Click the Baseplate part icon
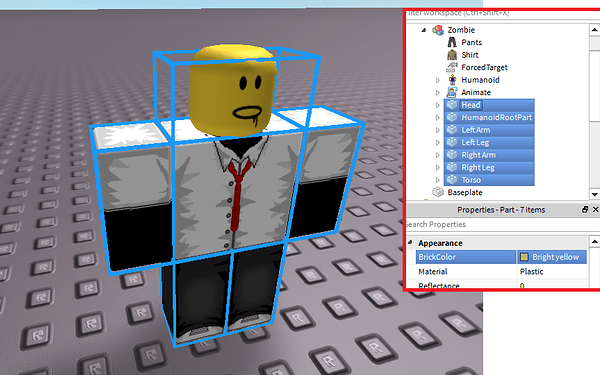 [438, 192]
